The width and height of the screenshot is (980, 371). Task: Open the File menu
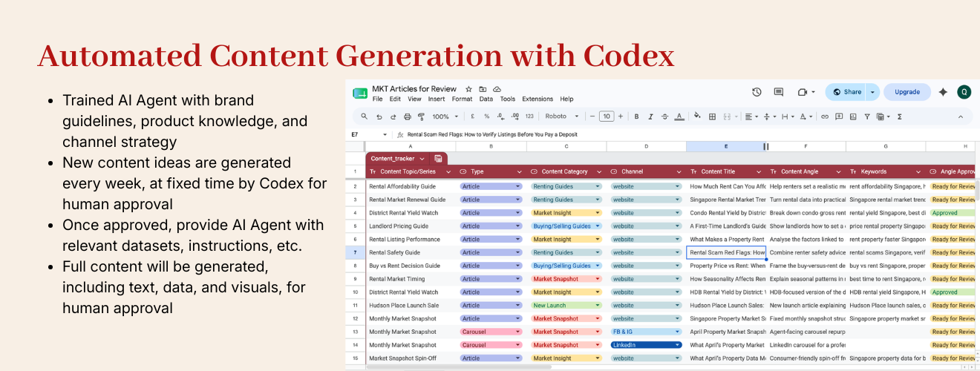coord(378,99)
